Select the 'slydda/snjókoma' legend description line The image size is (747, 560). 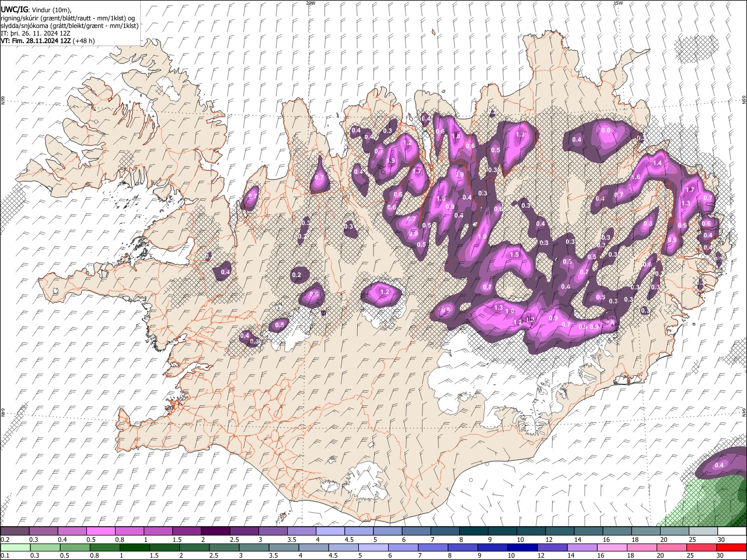(x=69, y=26)
